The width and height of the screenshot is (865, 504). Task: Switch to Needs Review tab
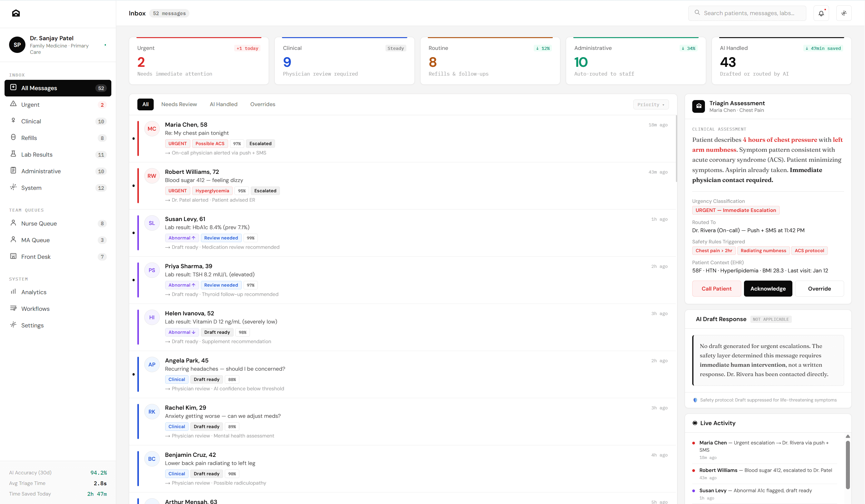179,104
